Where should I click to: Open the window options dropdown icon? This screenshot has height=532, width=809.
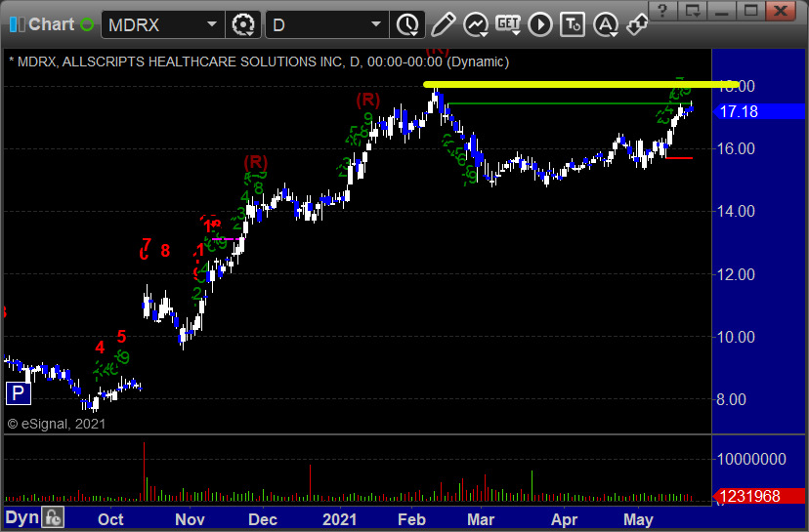point(693,11)
